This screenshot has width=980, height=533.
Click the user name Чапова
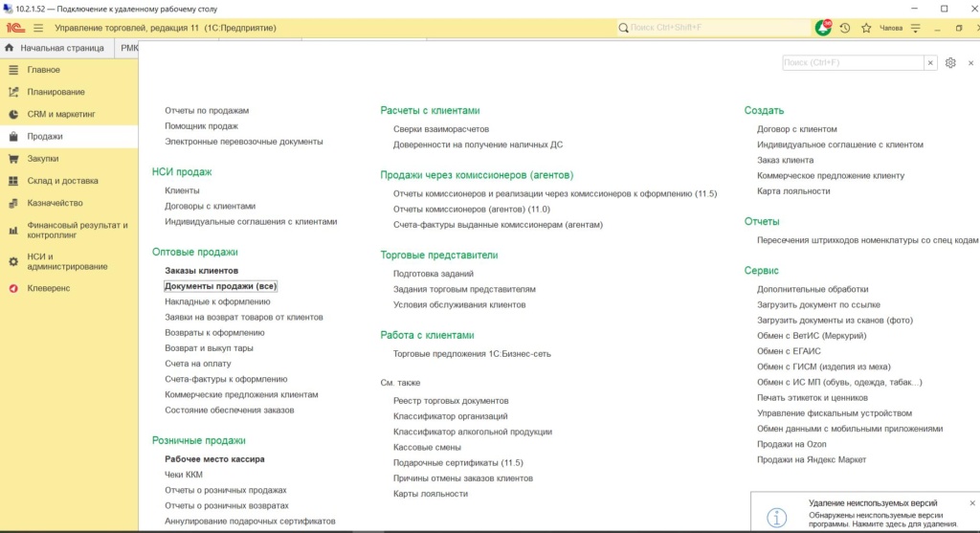(x=891, y=28)
